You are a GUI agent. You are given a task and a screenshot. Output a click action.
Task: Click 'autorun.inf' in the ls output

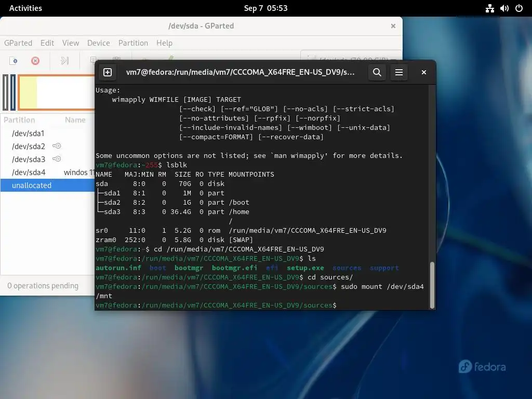tap(118, 268)
